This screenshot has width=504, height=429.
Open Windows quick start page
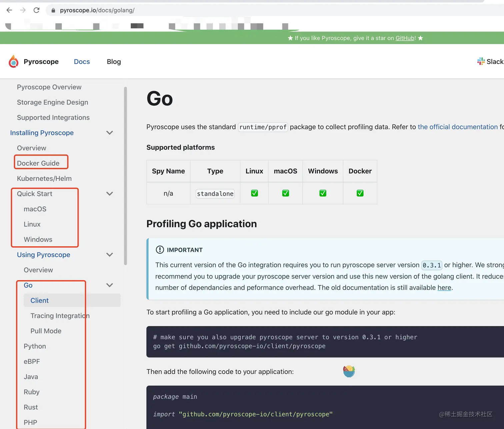38,240
